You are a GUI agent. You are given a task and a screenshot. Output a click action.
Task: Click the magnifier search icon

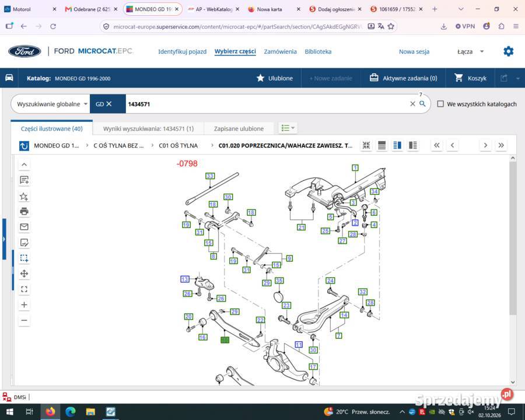[x=422, y=104]
